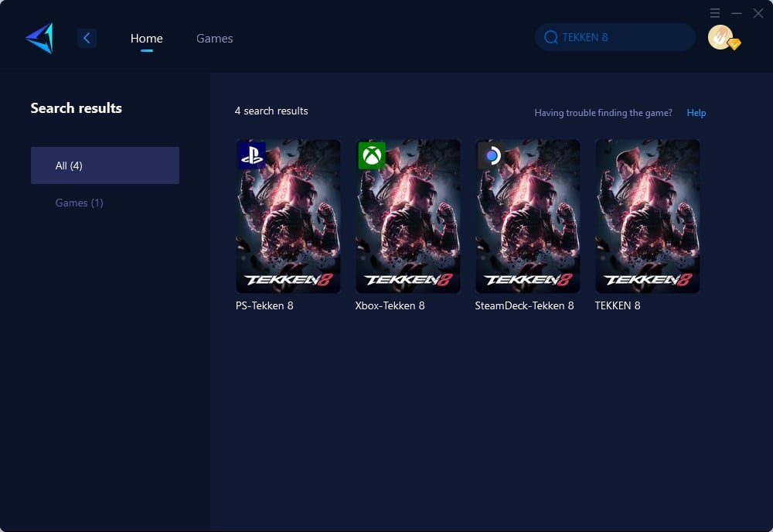Viewport: 773px width, 532px height.
Task: Click the '4 search results' text
Action: (x=271, y=111)
